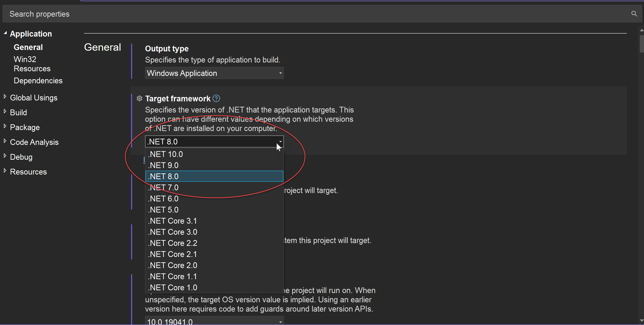
Task: Expand the Code Analysis section
Action: tap(5, 141)
